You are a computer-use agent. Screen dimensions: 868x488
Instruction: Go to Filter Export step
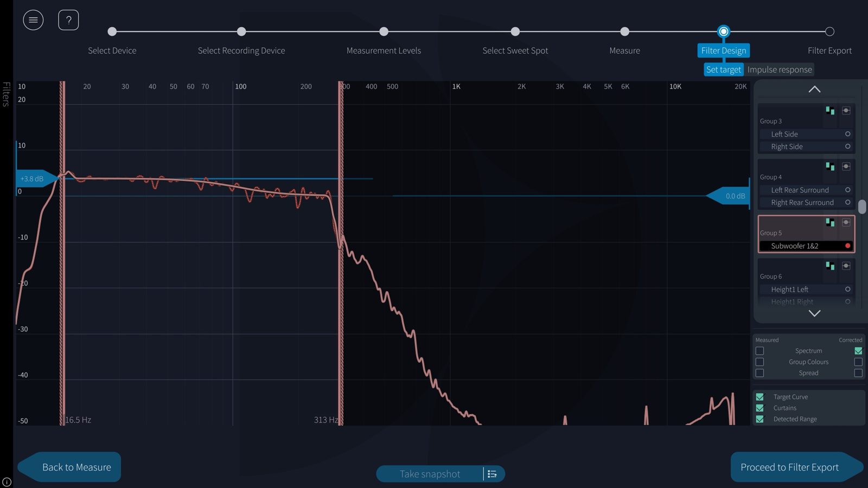829,31
